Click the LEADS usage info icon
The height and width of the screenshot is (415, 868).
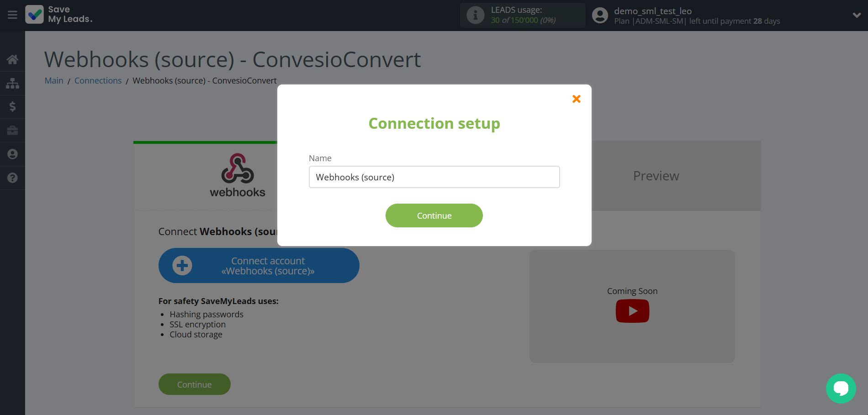[476, 15]
